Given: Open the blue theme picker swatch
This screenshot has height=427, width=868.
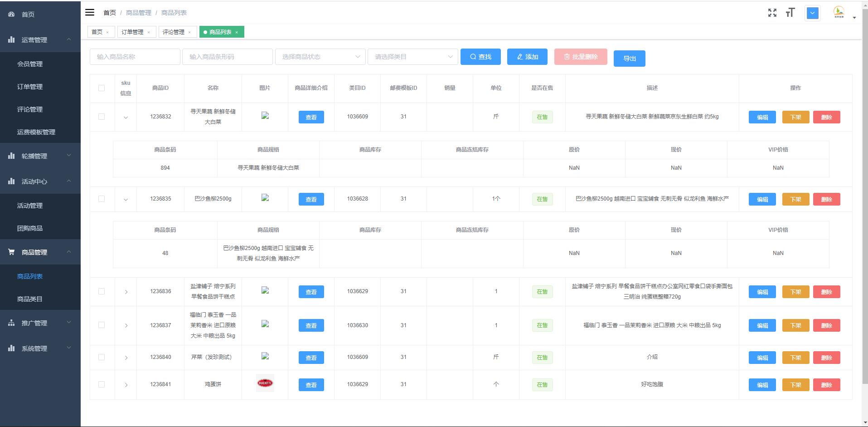Looking at the screenshot, I should pyautogui.click(x=813, y=13).
